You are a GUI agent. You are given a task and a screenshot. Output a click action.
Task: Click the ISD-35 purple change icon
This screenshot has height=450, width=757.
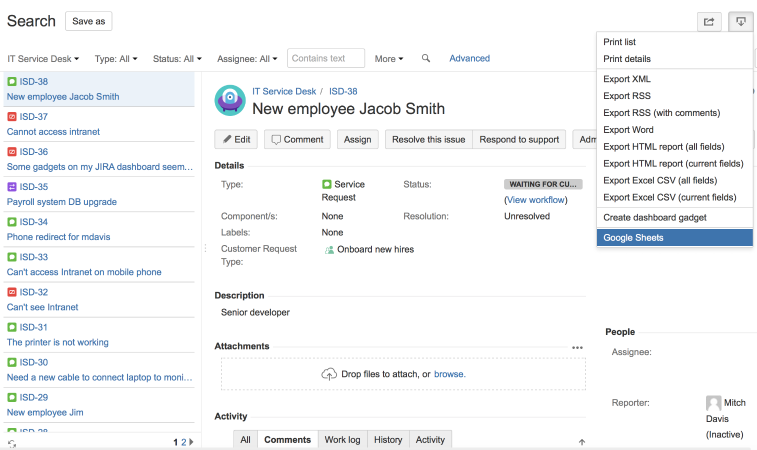coord(12,186)
